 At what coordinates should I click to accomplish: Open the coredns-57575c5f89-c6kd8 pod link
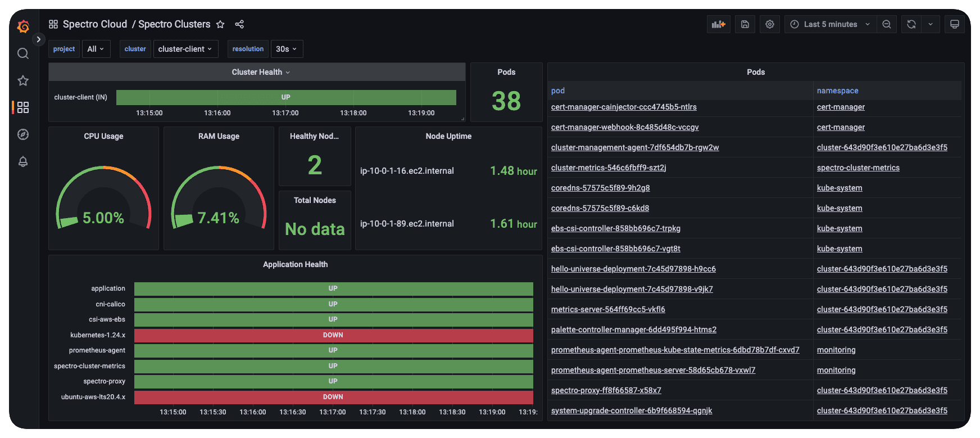[x=600, y=208]
